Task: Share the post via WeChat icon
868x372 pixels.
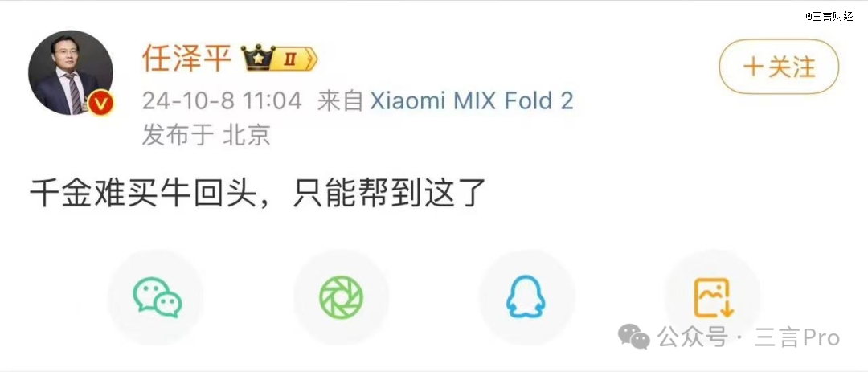Action: pyautogui.click(x=158, y=297)
